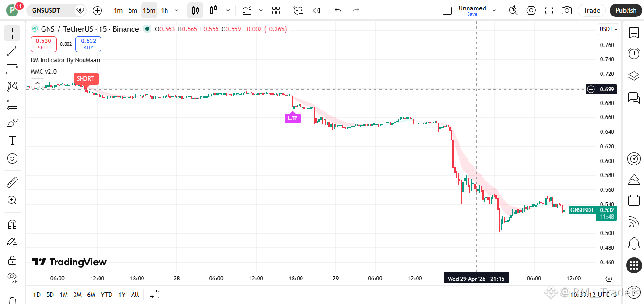Select the 3M date range

point(77,295)
